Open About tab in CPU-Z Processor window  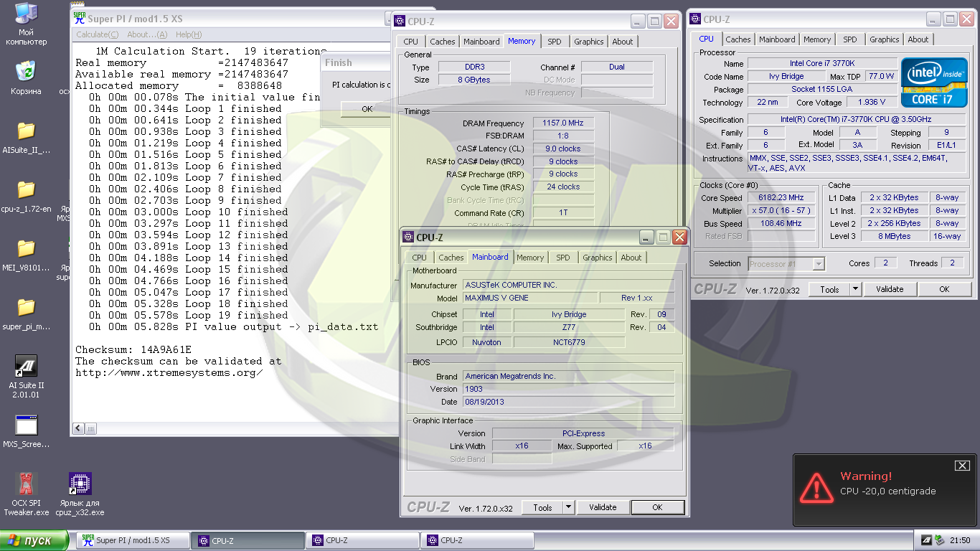918,39
